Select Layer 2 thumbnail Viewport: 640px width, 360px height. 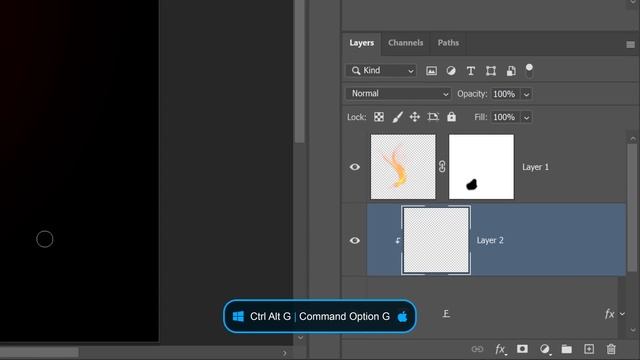(436, 240)
